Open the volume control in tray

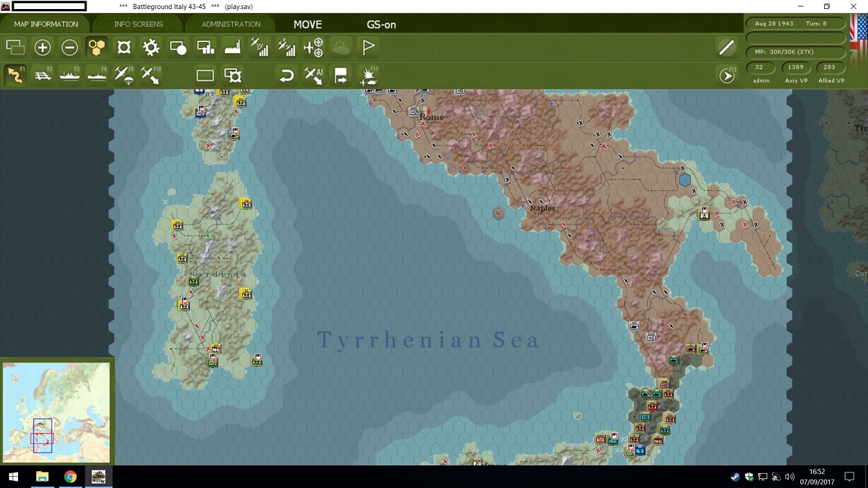pos(790,477)
